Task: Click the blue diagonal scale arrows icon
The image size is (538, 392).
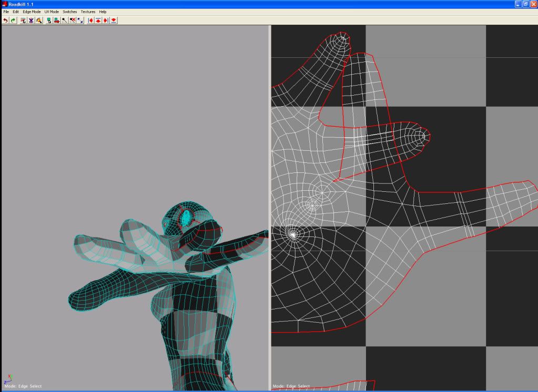Action: pos(80,20)
